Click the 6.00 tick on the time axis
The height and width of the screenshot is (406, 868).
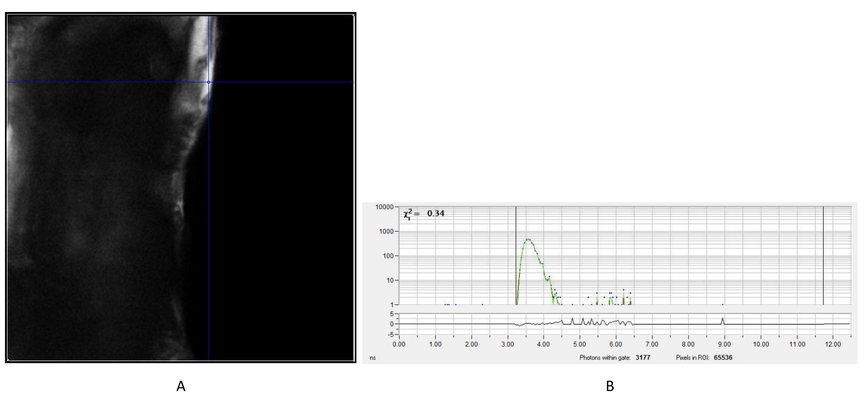[616, 344]
